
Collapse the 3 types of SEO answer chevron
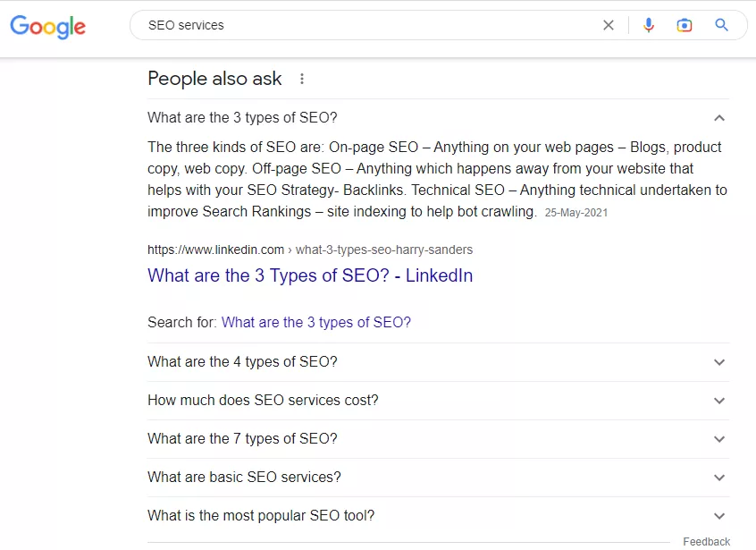tap(719, 118)
